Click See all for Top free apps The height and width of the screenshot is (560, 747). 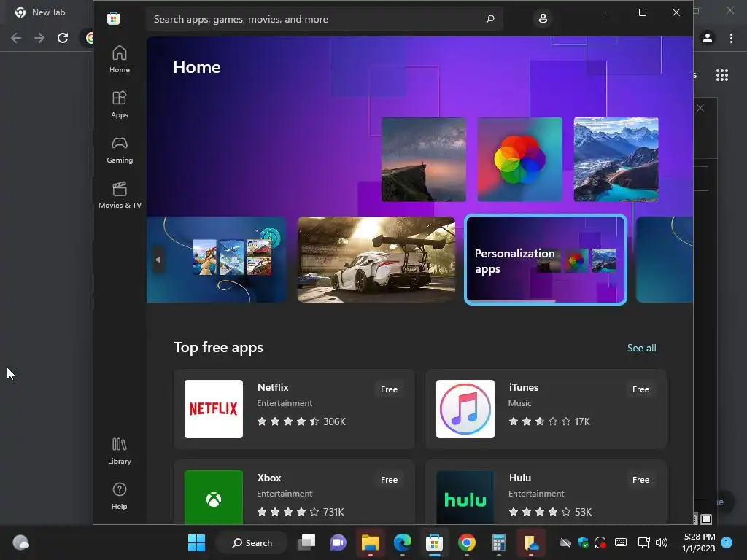coord(641,348)
